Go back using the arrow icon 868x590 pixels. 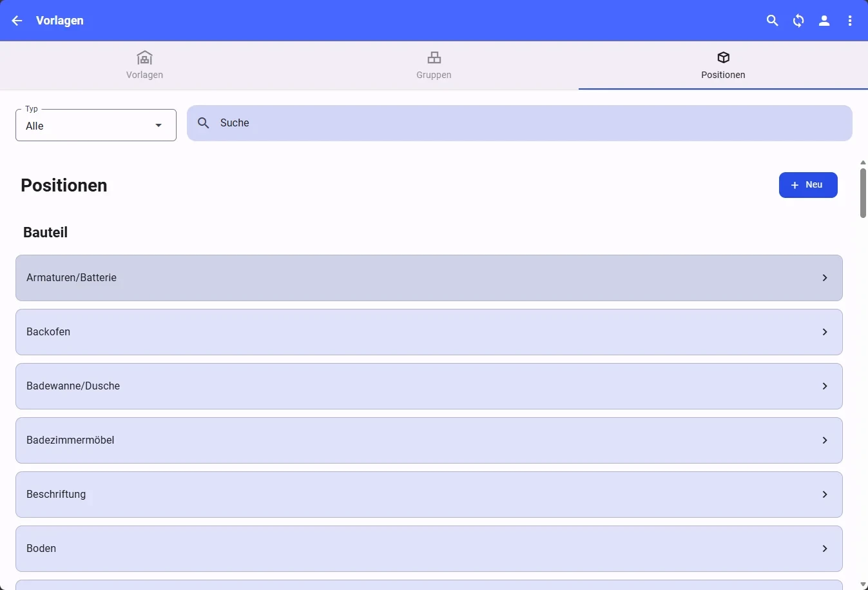point(17,21)
